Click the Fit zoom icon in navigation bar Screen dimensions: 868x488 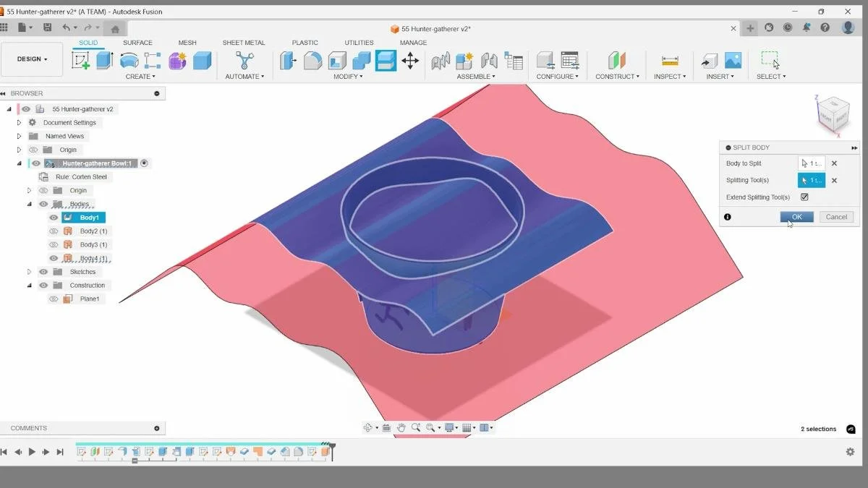[431, 427]
